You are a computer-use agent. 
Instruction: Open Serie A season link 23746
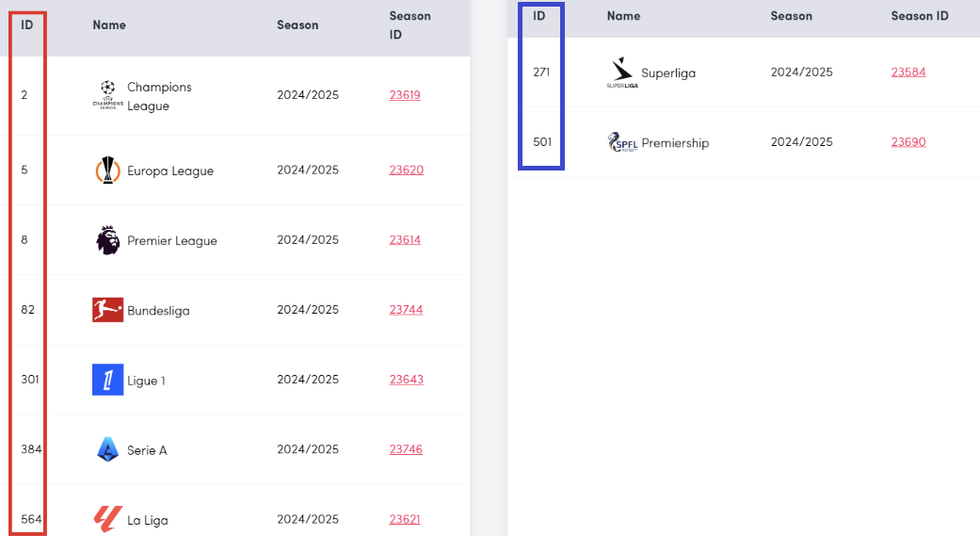407,449
